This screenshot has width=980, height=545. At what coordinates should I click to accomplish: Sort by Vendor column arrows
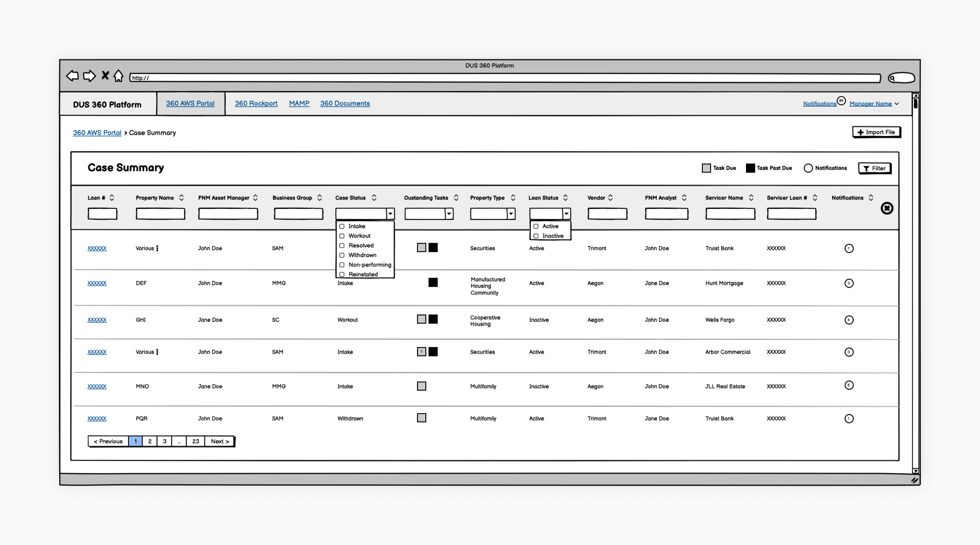point(610,198)
